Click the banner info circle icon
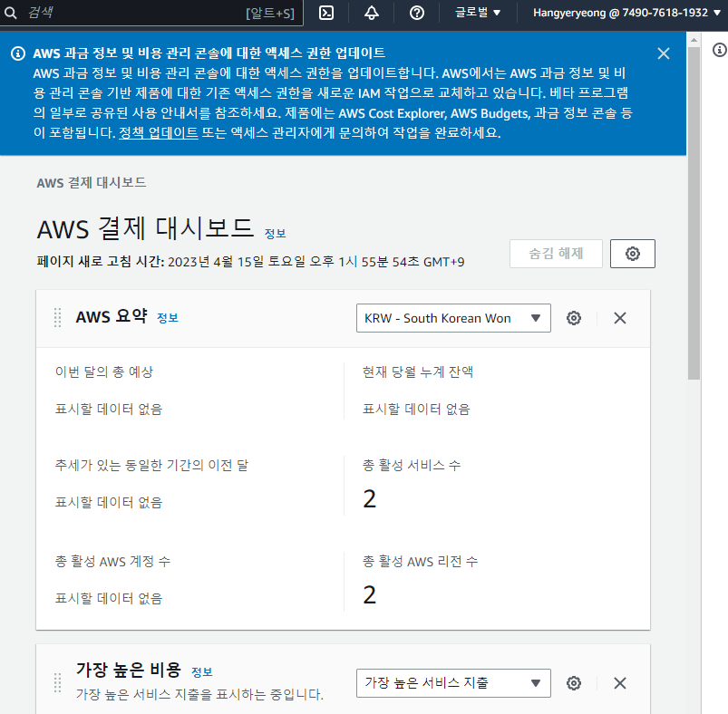The image size is (728, 714). click(x=18, y=53)
